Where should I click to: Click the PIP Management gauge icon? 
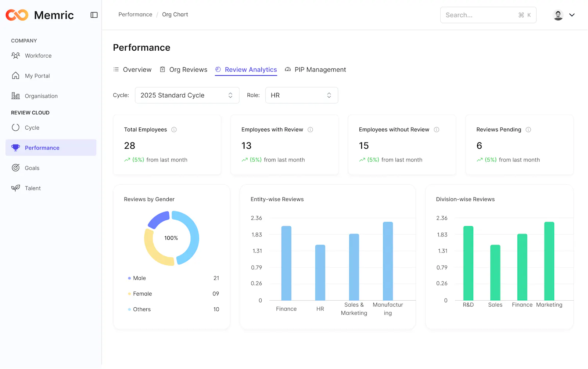pyautogui.click(x=288, y=69)
